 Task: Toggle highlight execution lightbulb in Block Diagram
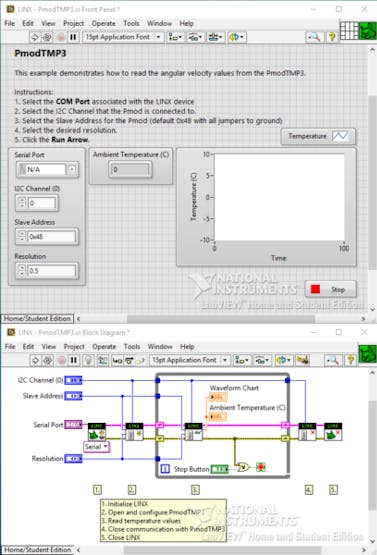[88, 360]
